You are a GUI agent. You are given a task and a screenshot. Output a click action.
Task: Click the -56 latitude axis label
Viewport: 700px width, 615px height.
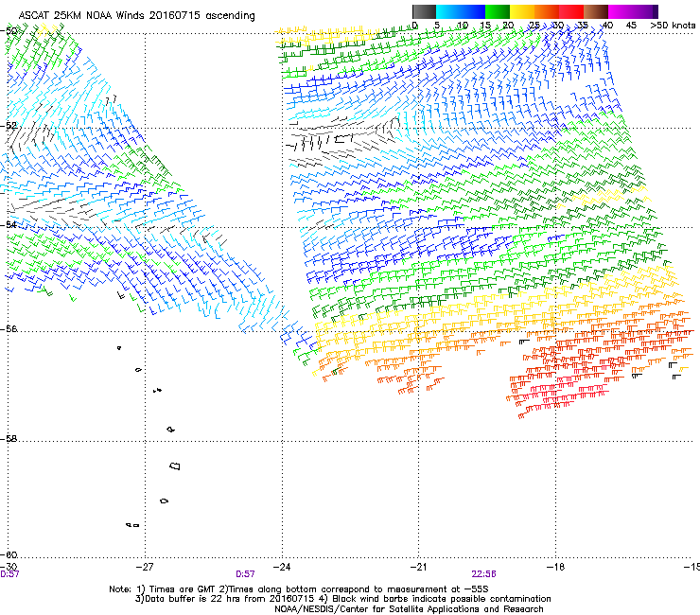9,328
